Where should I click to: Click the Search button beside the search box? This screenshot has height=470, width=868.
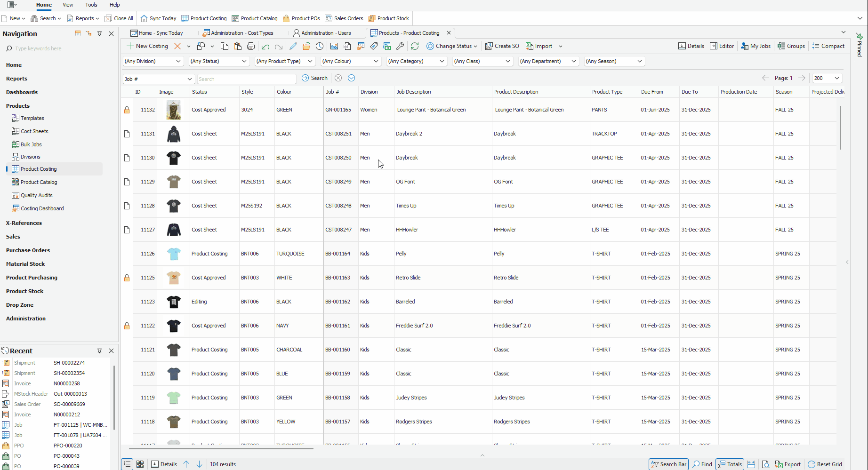click(314, 78)
